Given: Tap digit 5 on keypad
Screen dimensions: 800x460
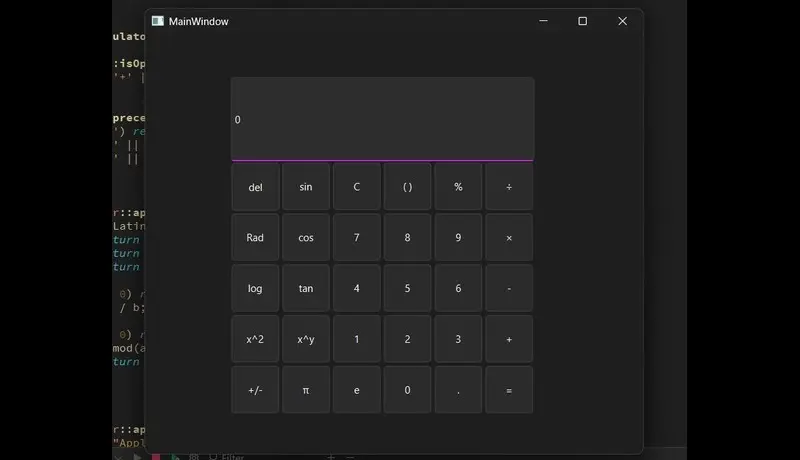Looking at the screenshot, I should (407, 288).
